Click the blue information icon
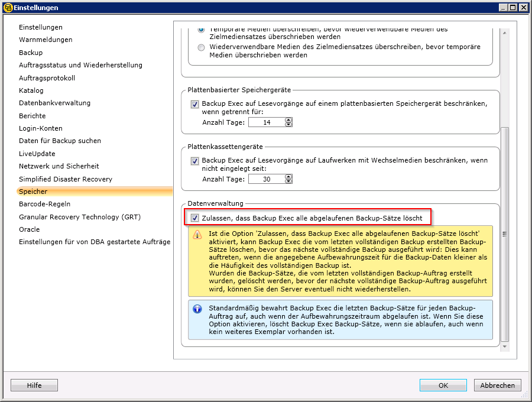This screenshot has width=532, height=402. pyautogui.click(x=197, y=309)
